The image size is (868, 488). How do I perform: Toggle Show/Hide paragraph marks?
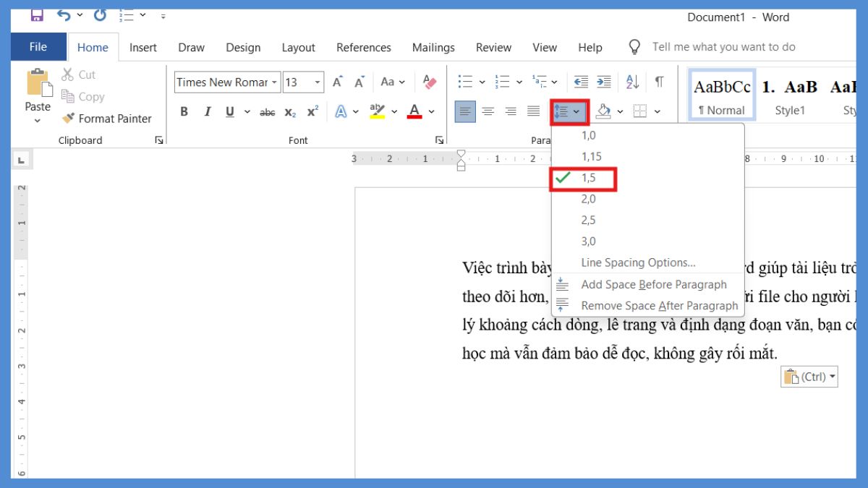click(658, 81)
